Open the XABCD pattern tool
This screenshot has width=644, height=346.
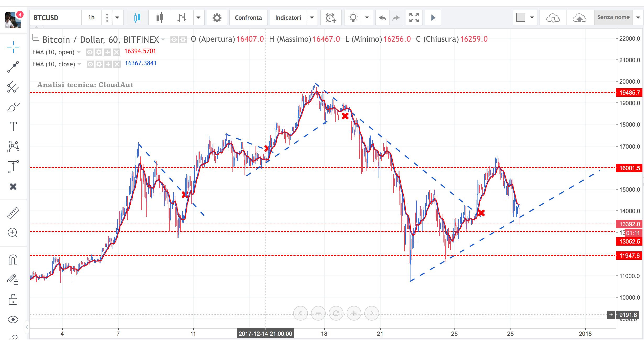coord(13,146)
